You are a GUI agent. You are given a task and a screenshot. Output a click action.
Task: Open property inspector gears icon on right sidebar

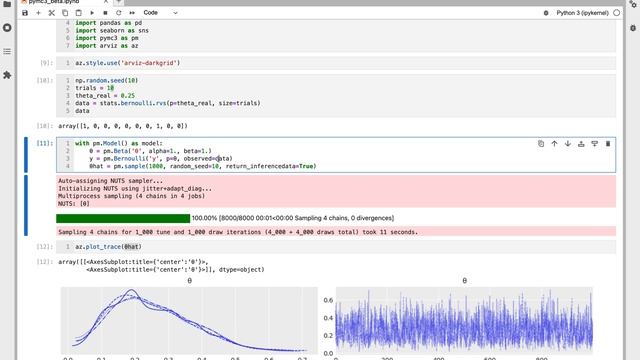pyautogui.click(x=633, y=4)
